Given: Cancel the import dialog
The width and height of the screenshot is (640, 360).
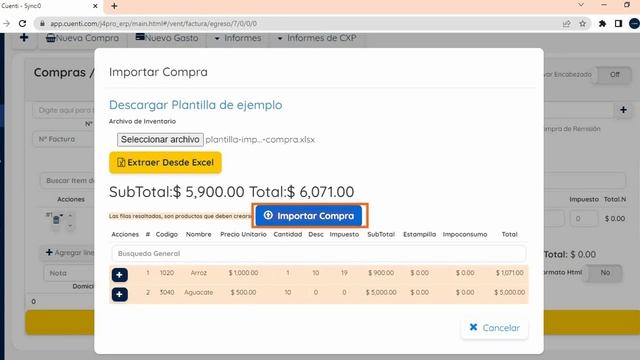Looking at the screenshot, I should point(494,328).
